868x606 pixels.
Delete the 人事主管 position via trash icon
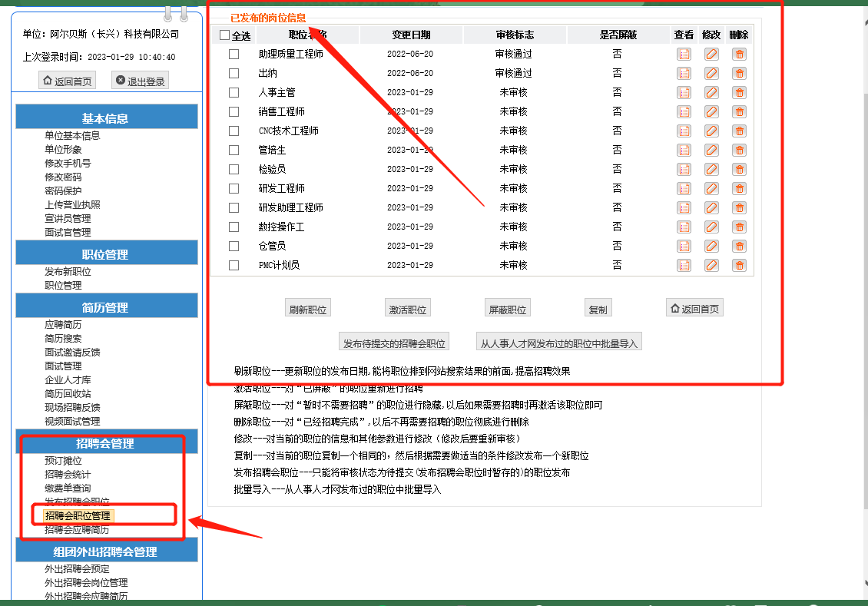tap(739, 92)
